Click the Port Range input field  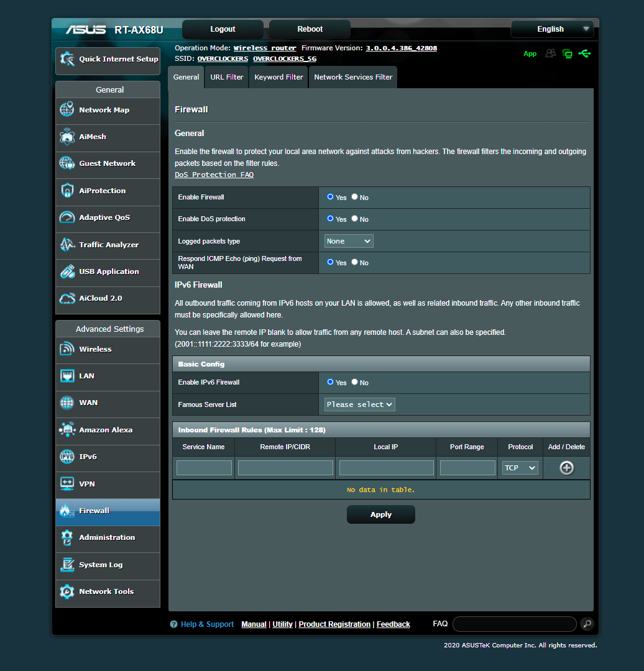click(x=467, y=468)
